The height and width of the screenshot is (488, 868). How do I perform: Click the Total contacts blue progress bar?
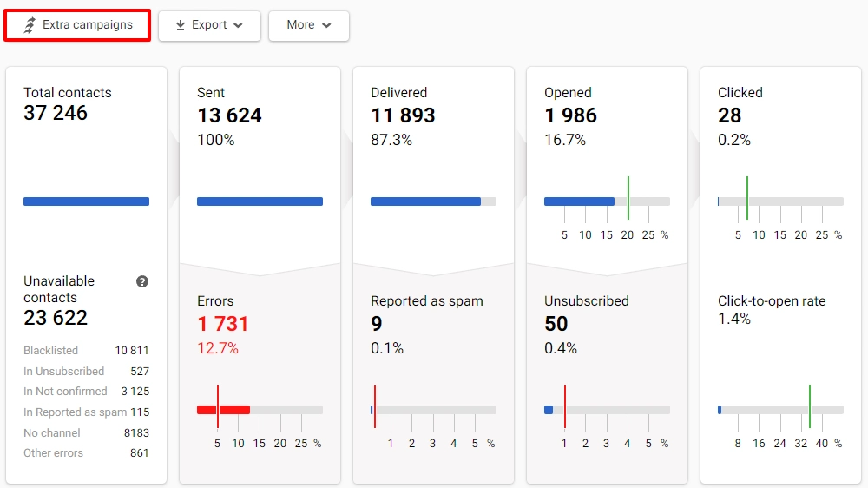(86, 201)
